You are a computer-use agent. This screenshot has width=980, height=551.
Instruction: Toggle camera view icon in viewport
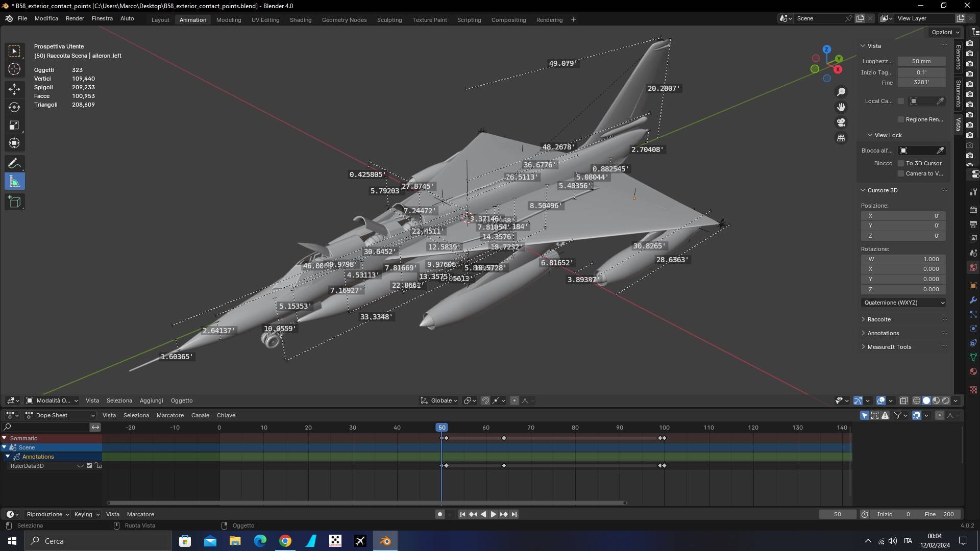pyautogui.click(x=841, y=122)
